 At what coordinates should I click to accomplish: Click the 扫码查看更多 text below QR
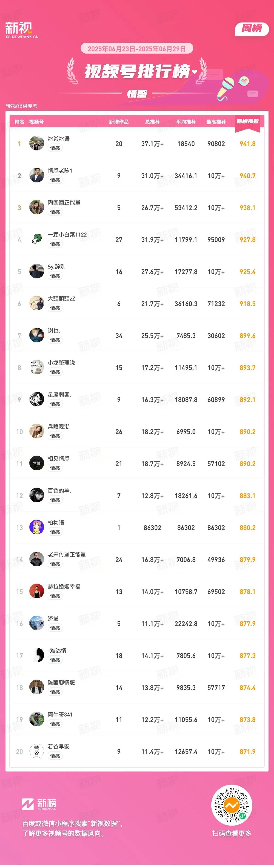click(x=232, y=834)
